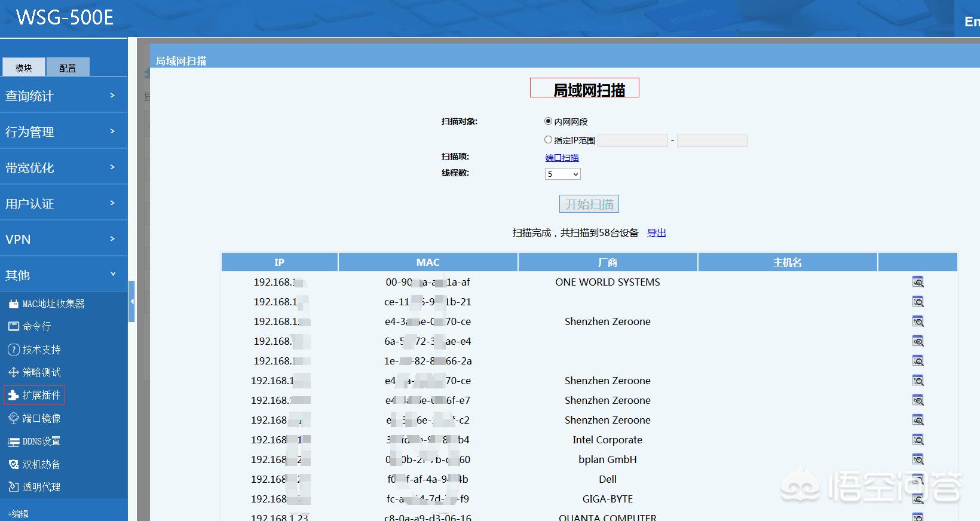
Task: Expand the 用户认证 menu
Action: [x=63, y=203]
